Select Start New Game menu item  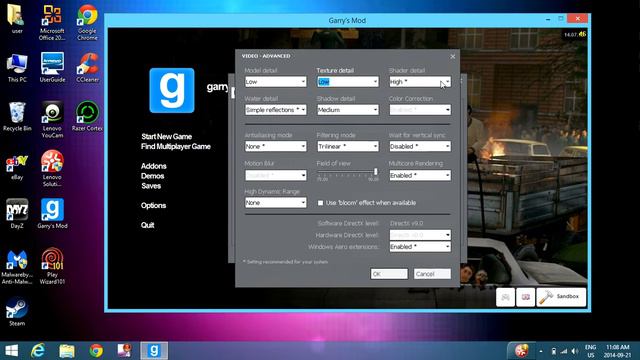pyautogui.click(x=167, y=136)
